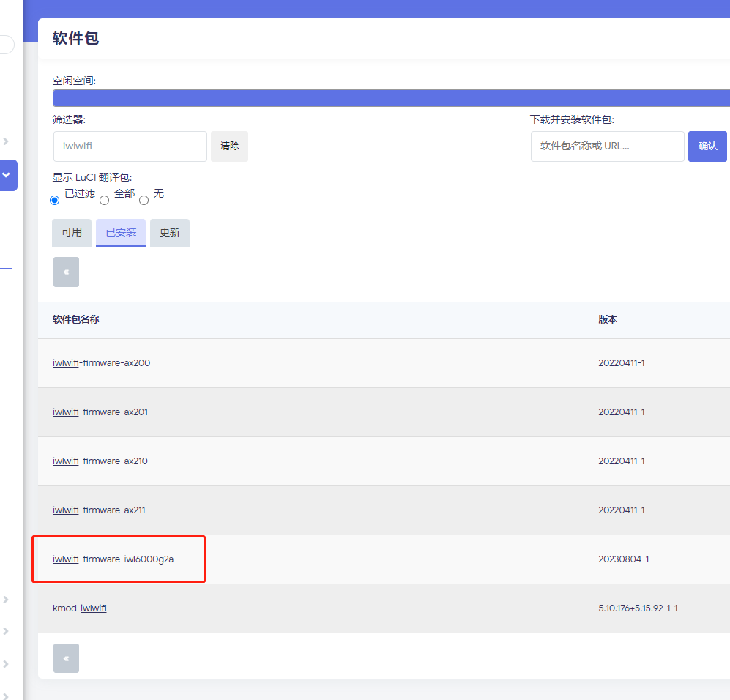Select the 已过滤 radio option
730x700 pixels.
tap(54, 200)
